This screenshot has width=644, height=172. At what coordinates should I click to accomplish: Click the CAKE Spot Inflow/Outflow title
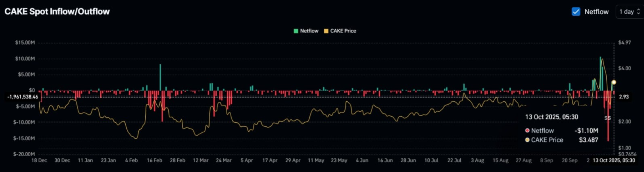coord(57,12)
